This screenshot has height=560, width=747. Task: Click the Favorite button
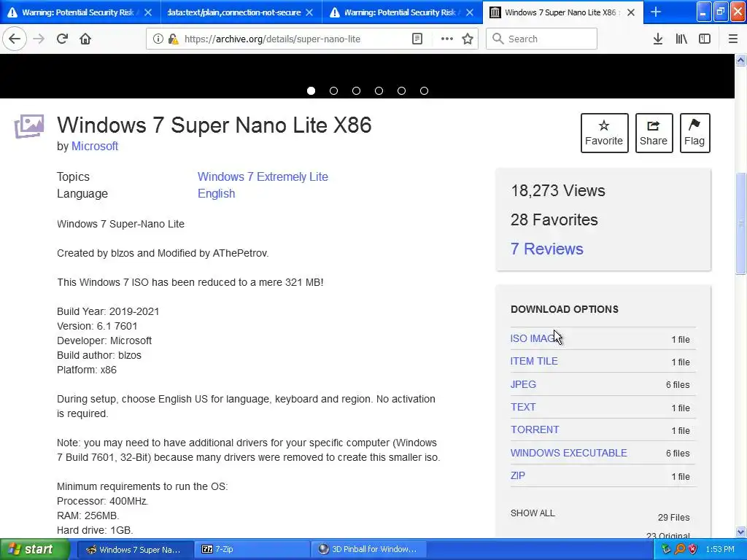pos(604,133)
